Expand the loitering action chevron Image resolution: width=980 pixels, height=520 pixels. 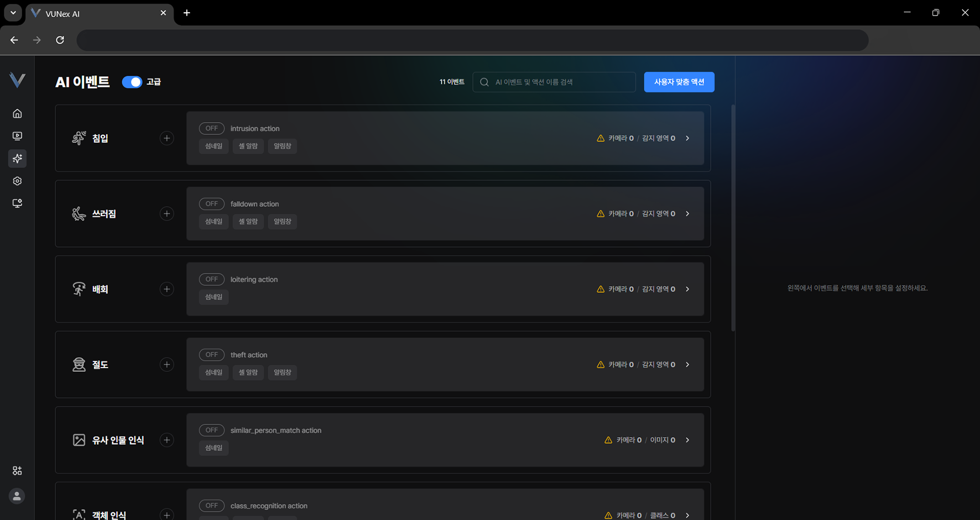[x=687, y=289]
